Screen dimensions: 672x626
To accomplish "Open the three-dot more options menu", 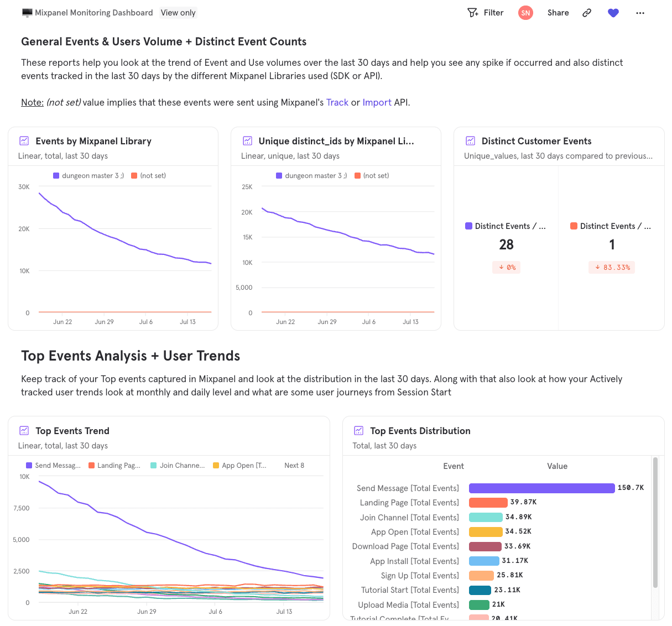I will [x=640, y=13].
